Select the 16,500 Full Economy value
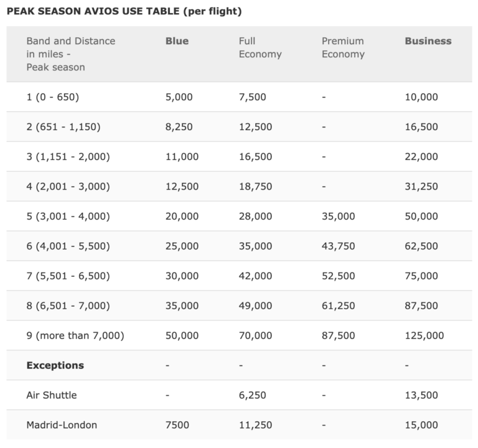 255,157
